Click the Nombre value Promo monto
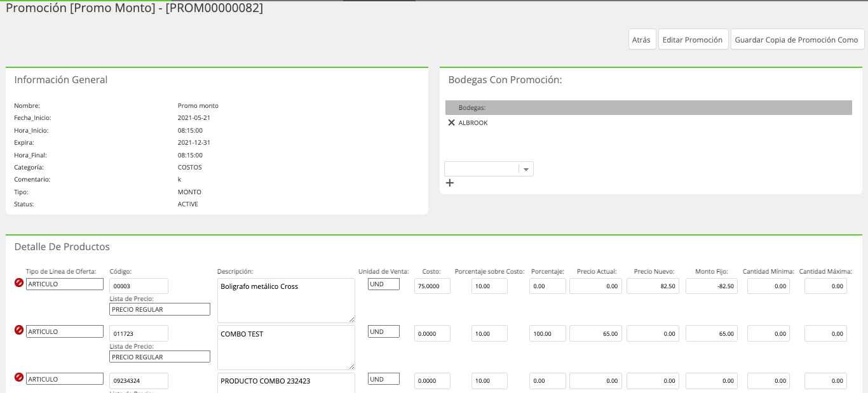 198,106
